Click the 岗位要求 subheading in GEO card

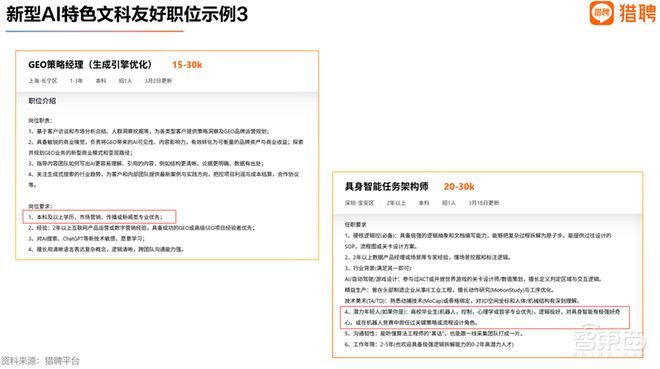[40, 206]
